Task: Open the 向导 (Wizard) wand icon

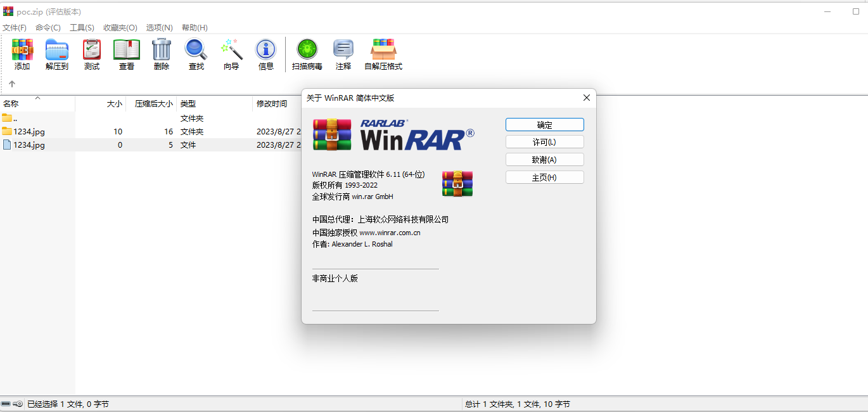Action: pos(231,49)
